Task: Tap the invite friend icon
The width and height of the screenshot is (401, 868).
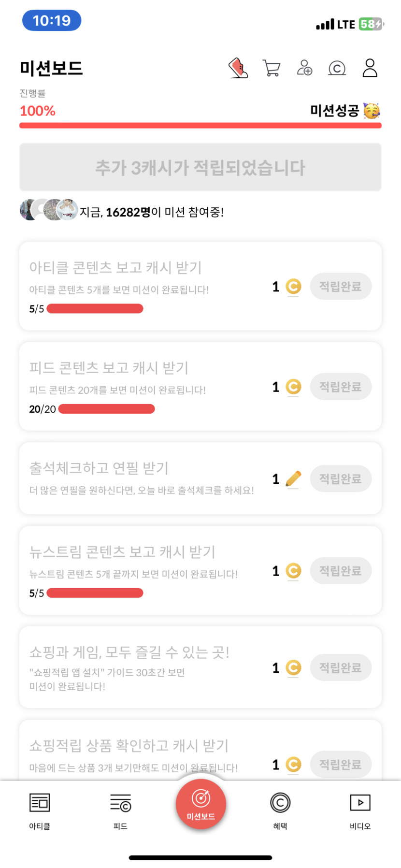Action: (x=304, y=68)
